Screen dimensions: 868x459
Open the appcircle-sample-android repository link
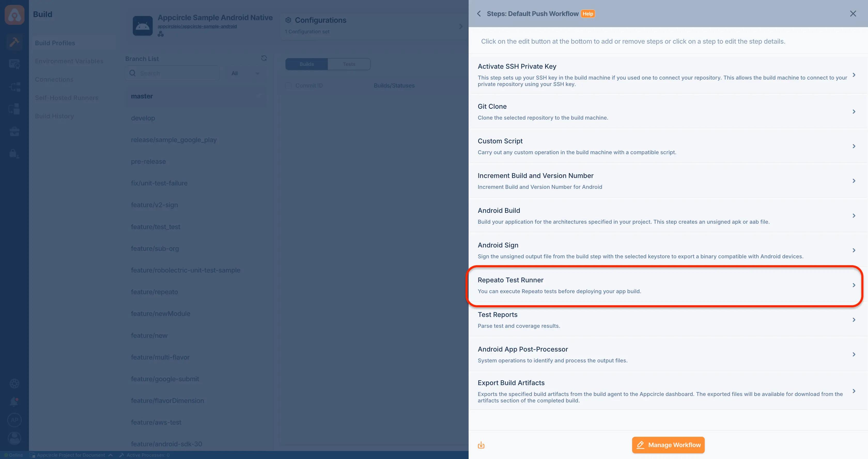(197, 26)
